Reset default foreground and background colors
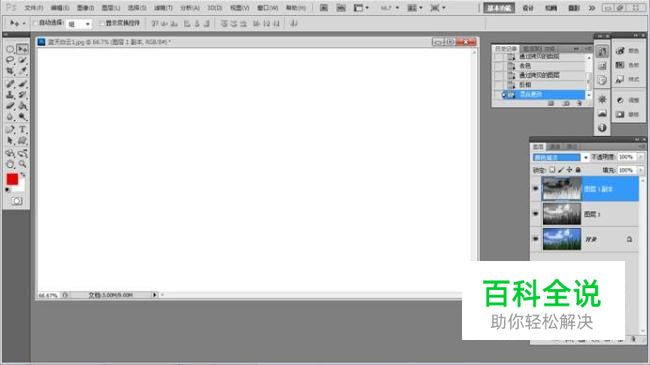This screenshot has width=650, height=365. click(x=7, y=190)
